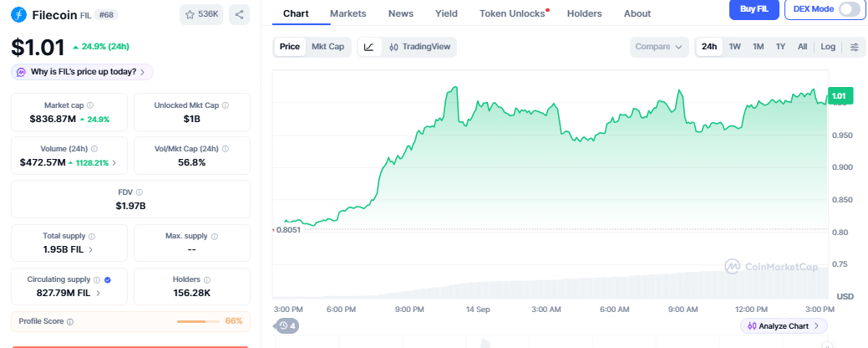Image resolution: width=868 pixels, height=348 pixels.
Task: Open the News tab
Action: pyautogui.click(x=401, y=14)
